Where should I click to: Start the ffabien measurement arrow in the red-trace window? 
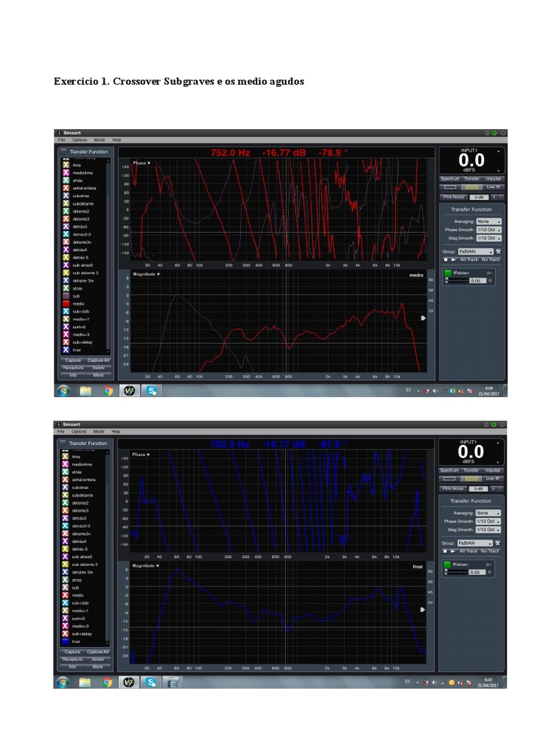pos(489,273)
